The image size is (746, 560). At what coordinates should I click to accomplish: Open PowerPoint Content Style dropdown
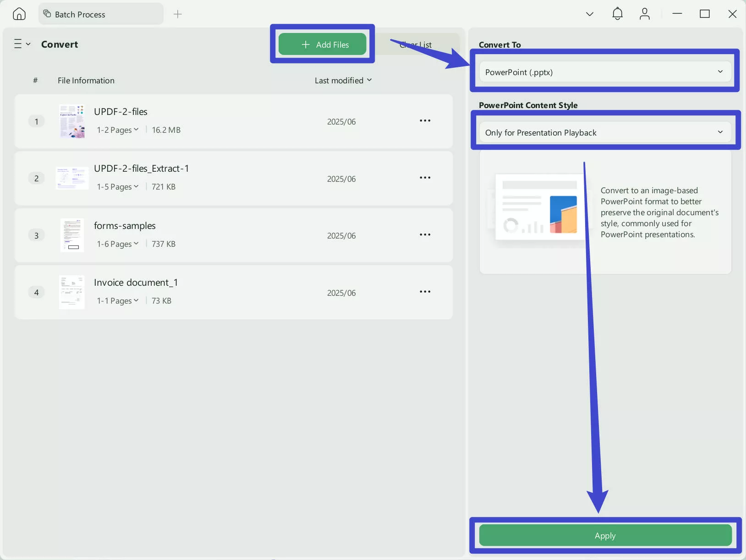point(605,132)
